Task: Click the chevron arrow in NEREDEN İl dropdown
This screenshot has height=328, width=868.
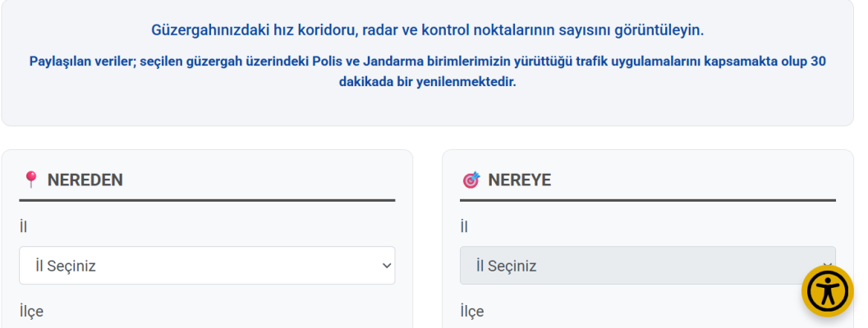Action: pos(387,266)
